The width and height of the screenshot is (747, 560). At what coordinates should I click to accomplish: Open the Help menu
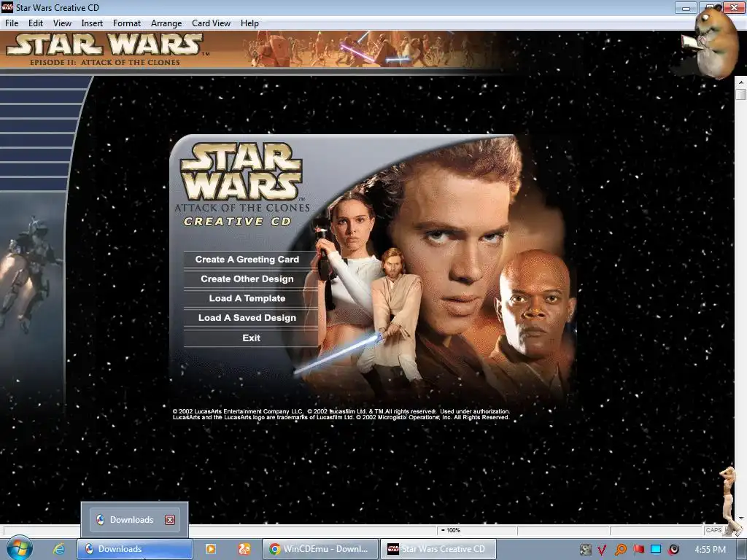pos(249,23)
